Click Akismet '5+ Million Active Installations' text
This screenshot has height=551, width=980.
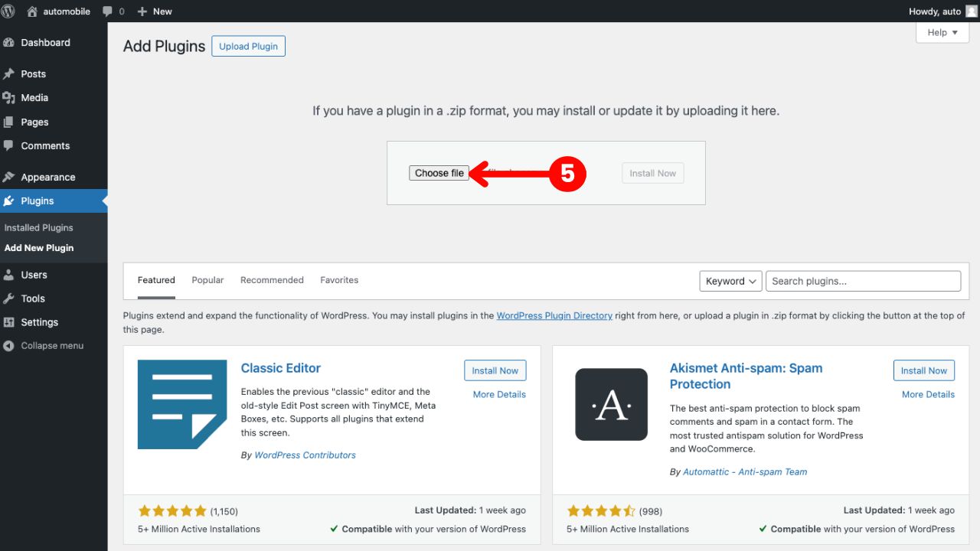628,529
